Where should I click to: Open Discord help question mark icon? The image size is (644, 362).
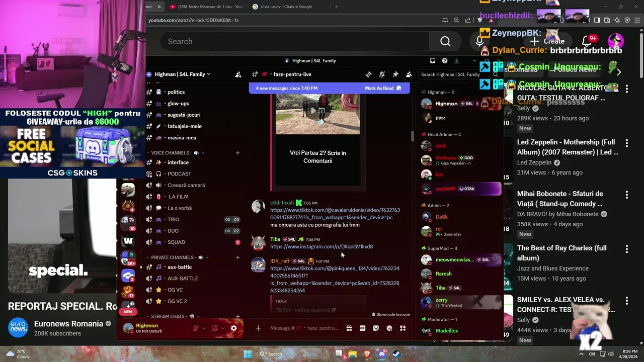[444, 61]
